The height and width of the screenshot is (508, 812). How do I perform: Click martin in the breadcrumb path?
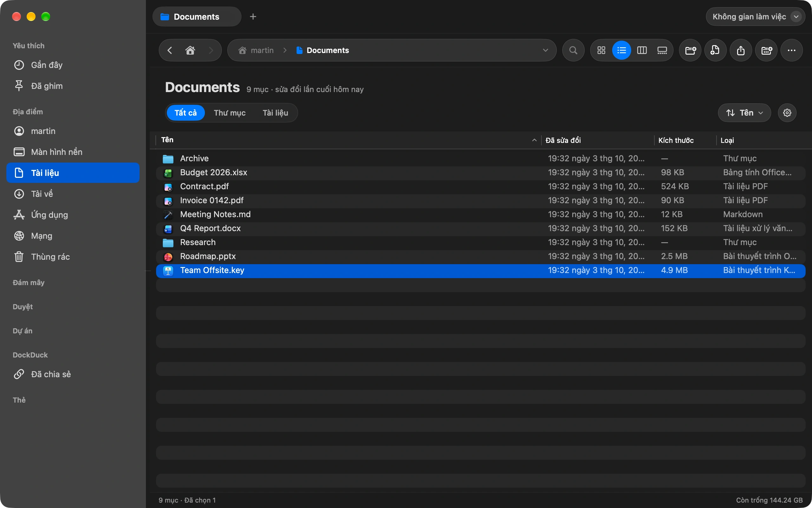click(256, 50)
